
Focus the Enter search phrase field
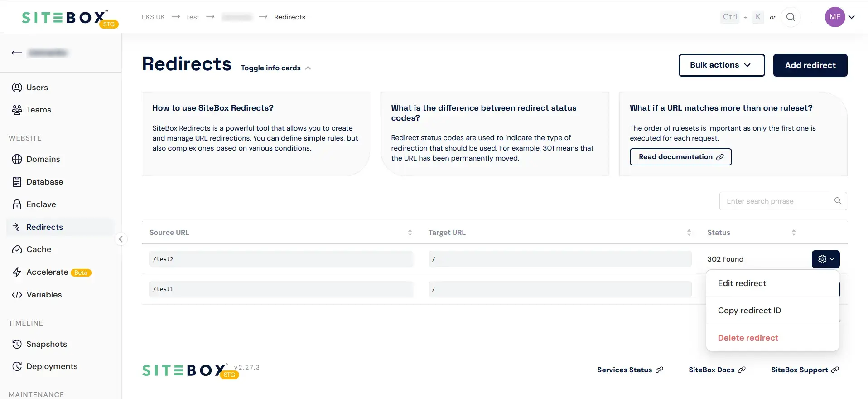(783, 201)
